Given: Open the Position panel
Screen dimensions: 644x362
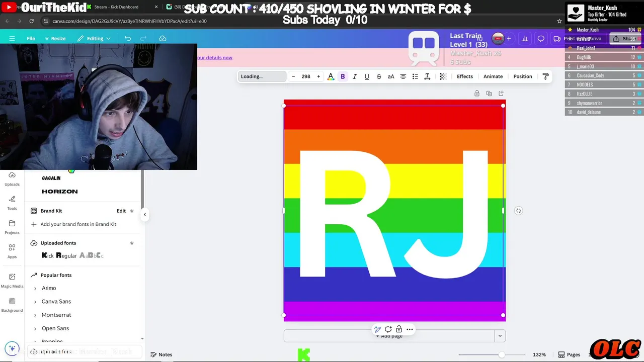Looking at the screenshot, I should coord(523,76).
